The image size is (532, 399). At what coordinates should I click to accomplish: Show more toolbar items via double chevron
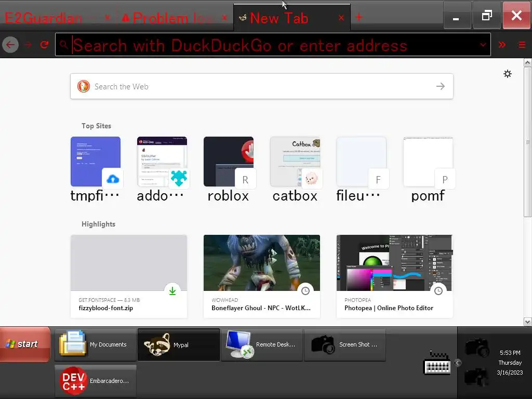[x=502, y=45]
